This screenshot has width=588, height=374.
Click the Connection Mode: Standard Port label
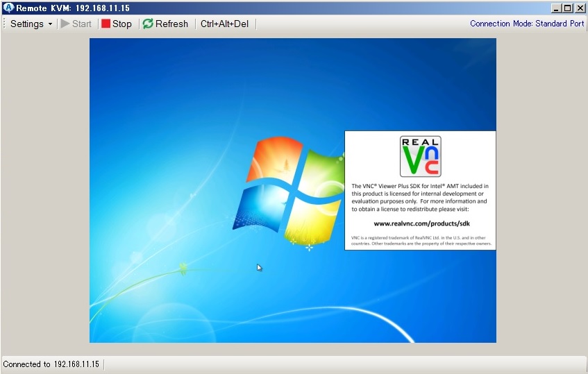527,24
